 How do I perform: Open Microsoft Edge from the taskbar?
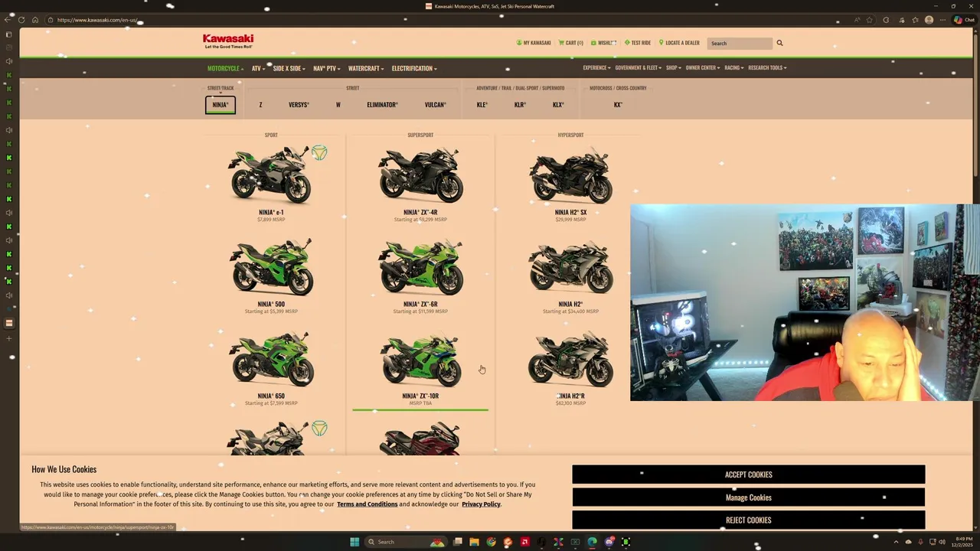click(592, 542)
